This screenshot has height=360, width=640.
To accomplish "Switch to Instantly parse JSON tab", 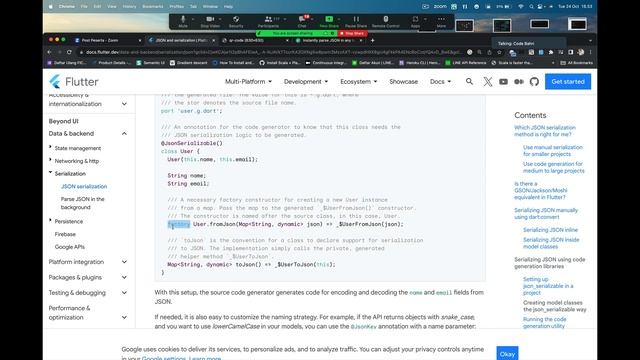I will (x=329, y=40).
